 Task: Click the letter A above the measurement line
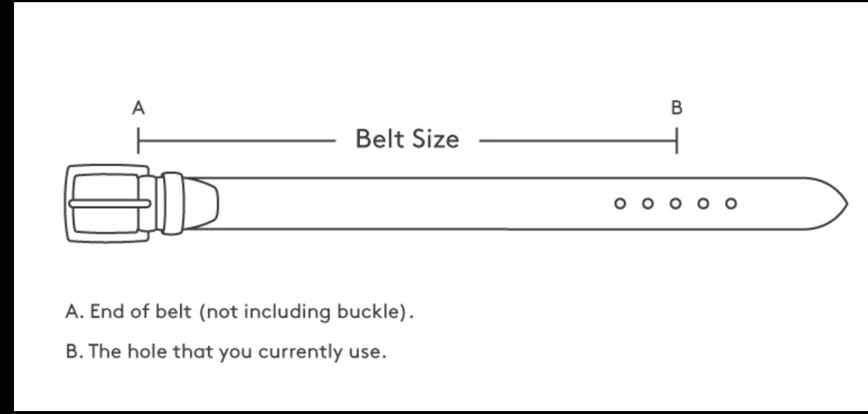(x=138, y=109)
